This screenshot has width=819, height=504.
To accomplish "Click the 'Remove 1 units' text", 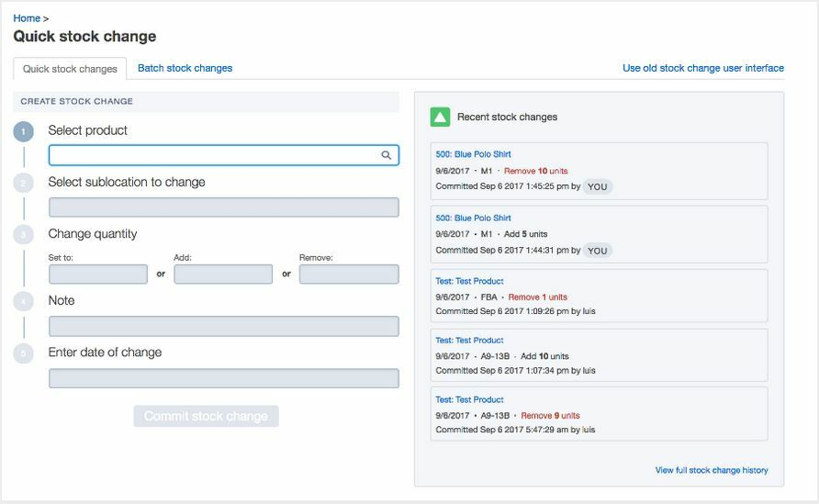I will 537,297.
